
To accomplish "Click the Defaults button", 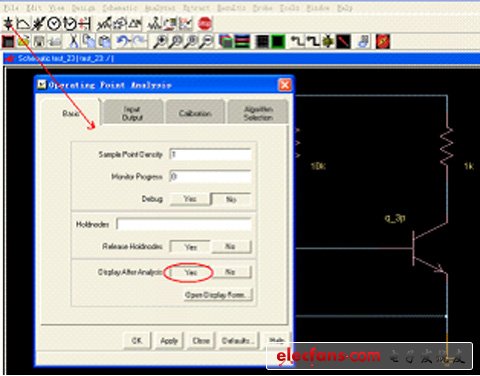I will pyautogui.click(x=236, y=341).
